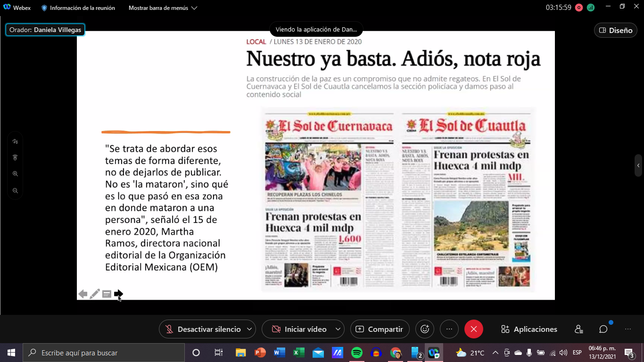Image resolution: width=644 pixels, height=362 pixels.
Task: Click the Orador: Daniela Villegas label
Action: (45, 30)
